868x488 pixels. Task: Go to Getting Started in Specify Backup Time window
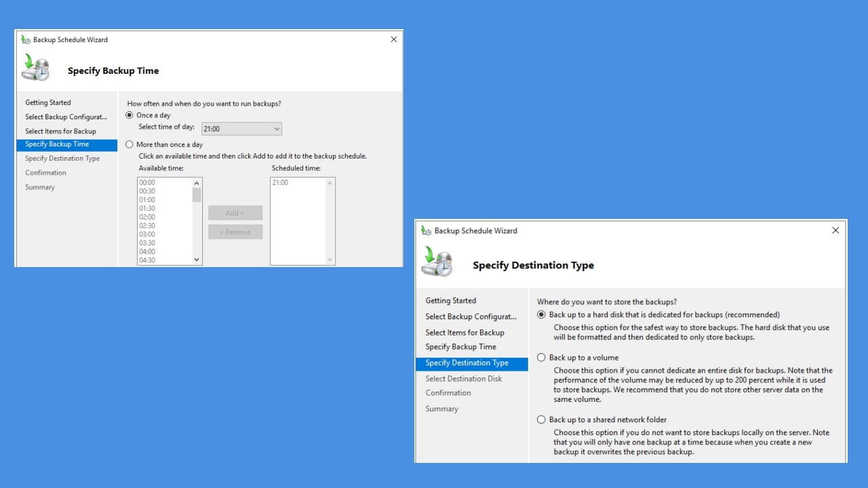(x=48, y=103)
